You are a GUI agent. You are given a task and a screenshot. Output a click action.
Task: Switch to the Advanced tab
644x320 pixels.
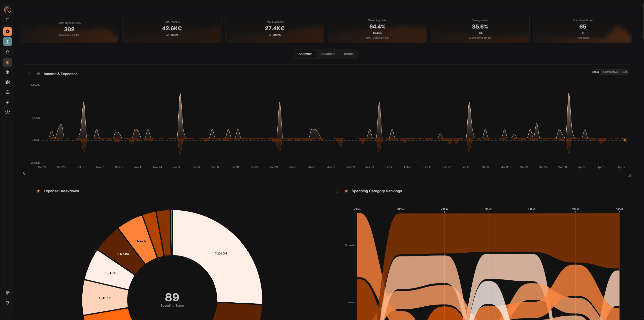click(328, 54)
